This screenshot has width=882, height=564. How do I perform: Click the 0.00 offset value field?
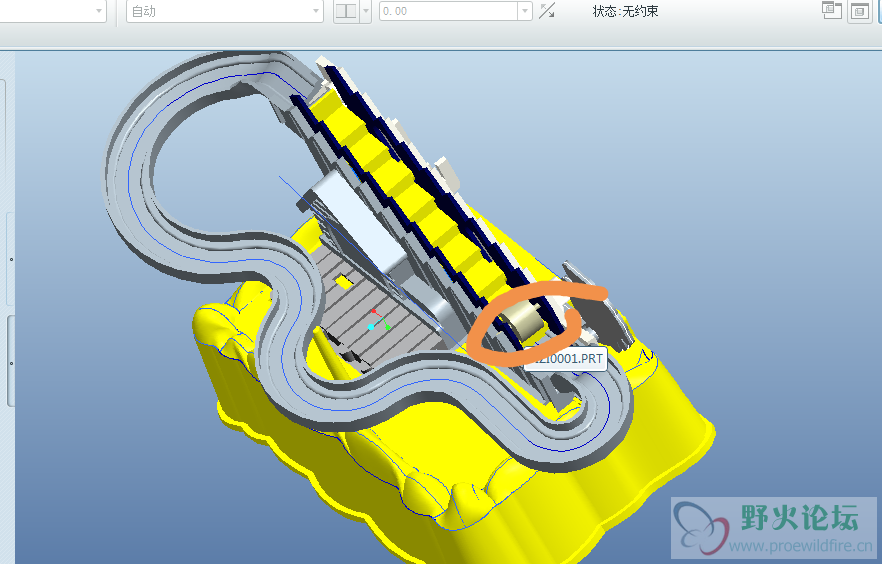448,11
